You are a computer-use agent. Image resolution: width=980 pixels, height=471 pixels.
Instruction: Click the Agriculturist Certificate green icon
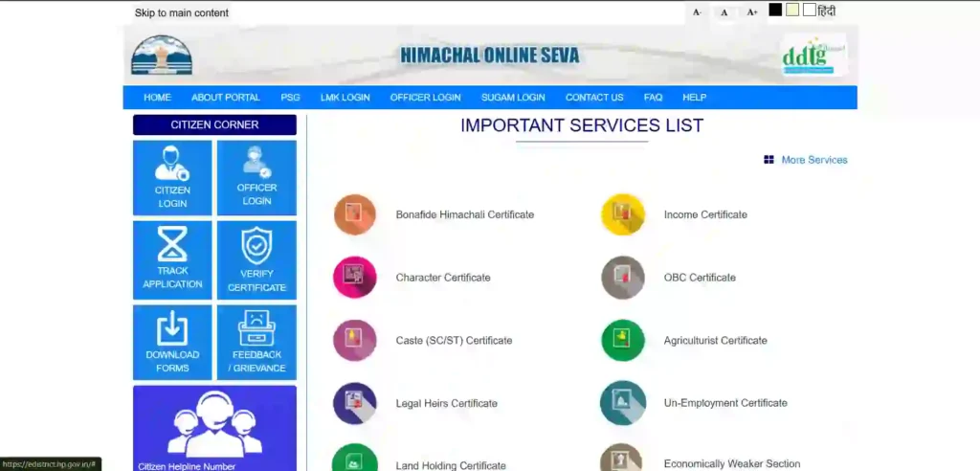622,340
